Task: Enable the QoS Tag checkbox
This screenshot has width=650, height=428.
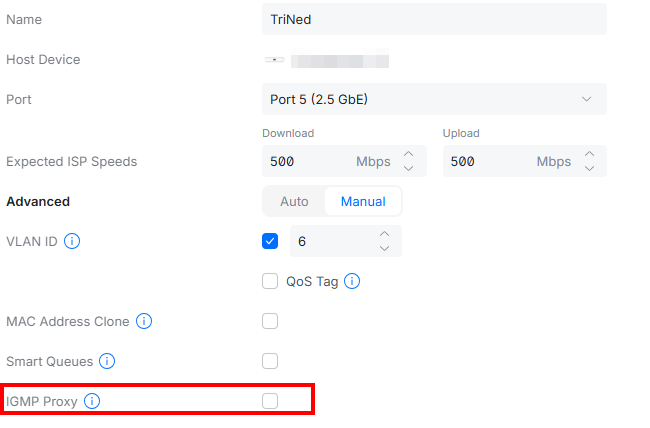Action: tap(270, 282)
